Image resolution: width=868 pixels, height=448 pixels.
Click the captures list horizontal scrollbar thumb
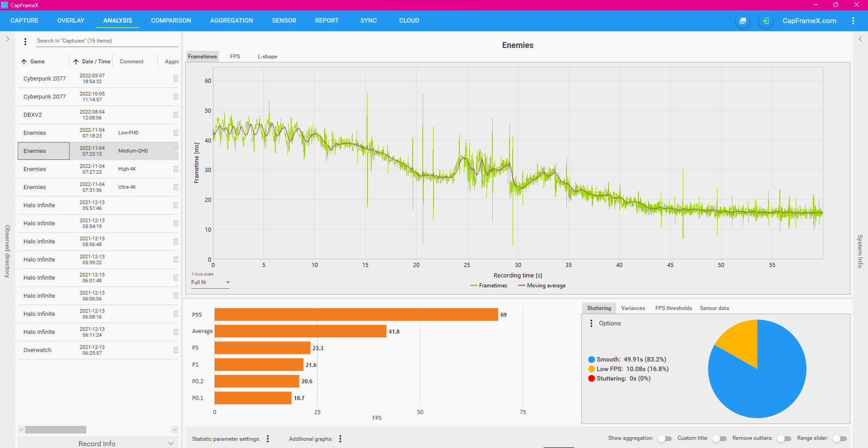tap(56, 429)
